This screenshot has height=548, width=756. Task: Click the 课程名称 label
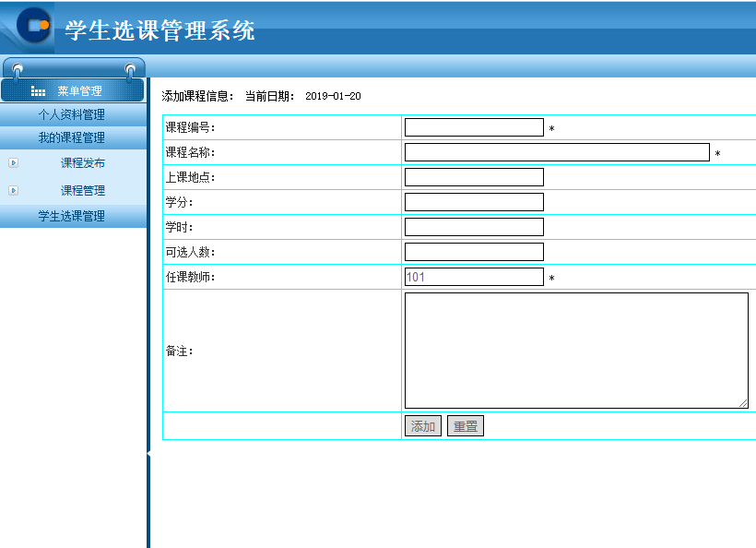[190, 152]
